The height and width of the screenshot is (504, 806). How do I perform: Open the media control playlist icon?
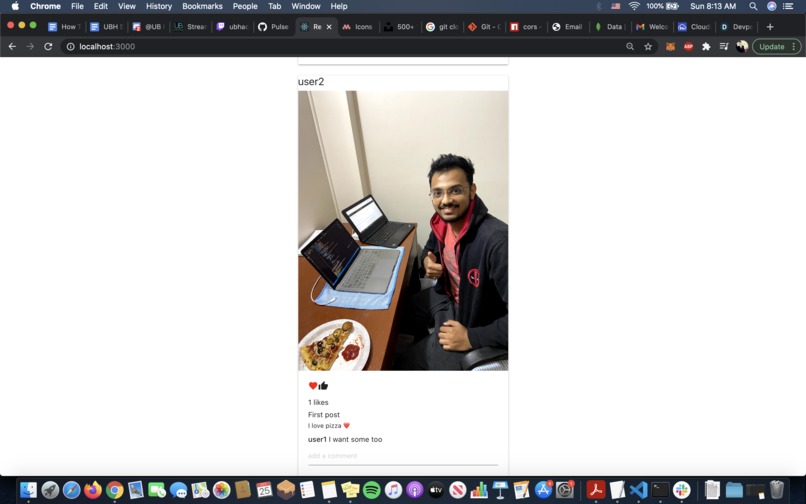point(724,46)
